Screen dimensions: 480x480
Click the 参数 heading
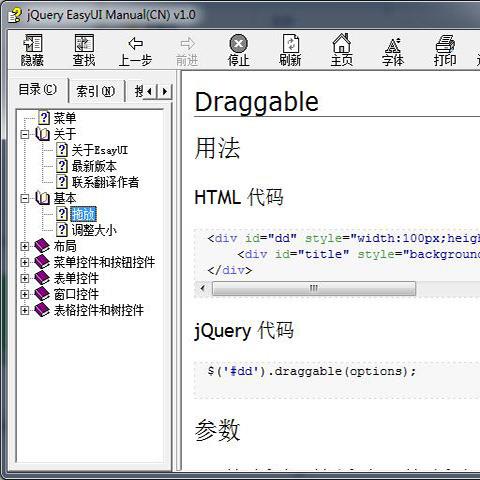[217, 430]
